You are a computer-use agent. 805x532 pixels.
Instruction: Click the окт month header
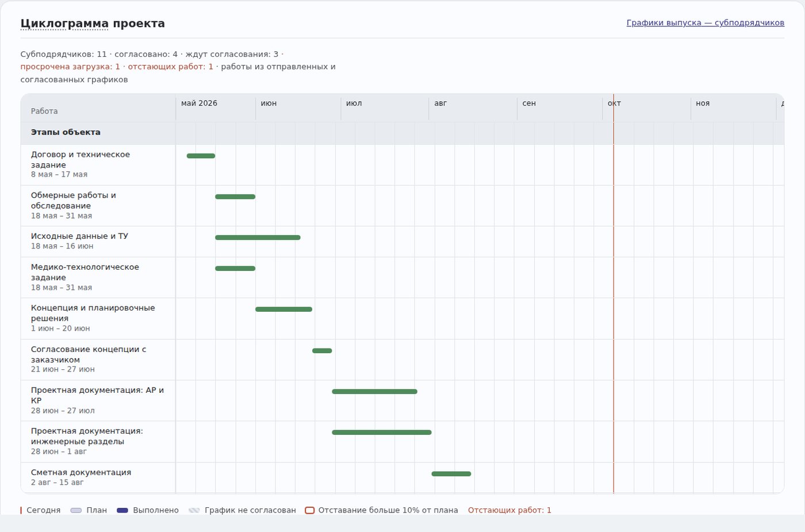click(614, 104)
